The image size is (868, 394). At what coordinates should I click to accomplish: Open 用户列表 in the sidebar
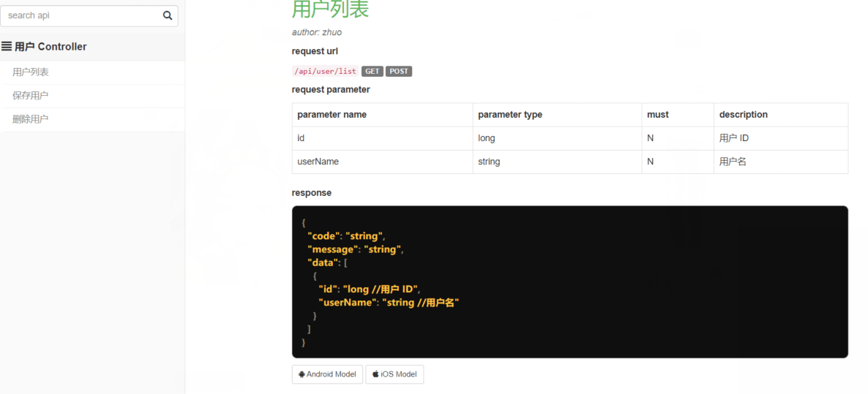[x=31, y=72]
